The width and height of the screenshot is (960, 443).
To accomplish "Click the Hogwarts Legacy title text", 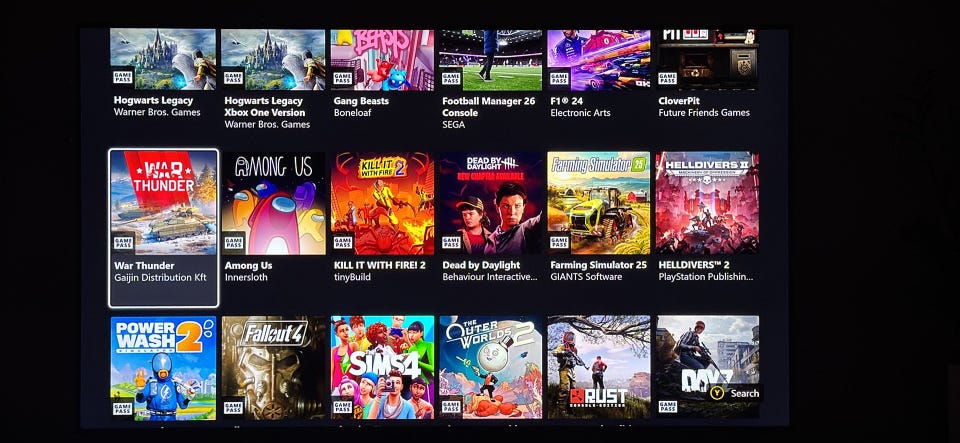I will [153, 100].
